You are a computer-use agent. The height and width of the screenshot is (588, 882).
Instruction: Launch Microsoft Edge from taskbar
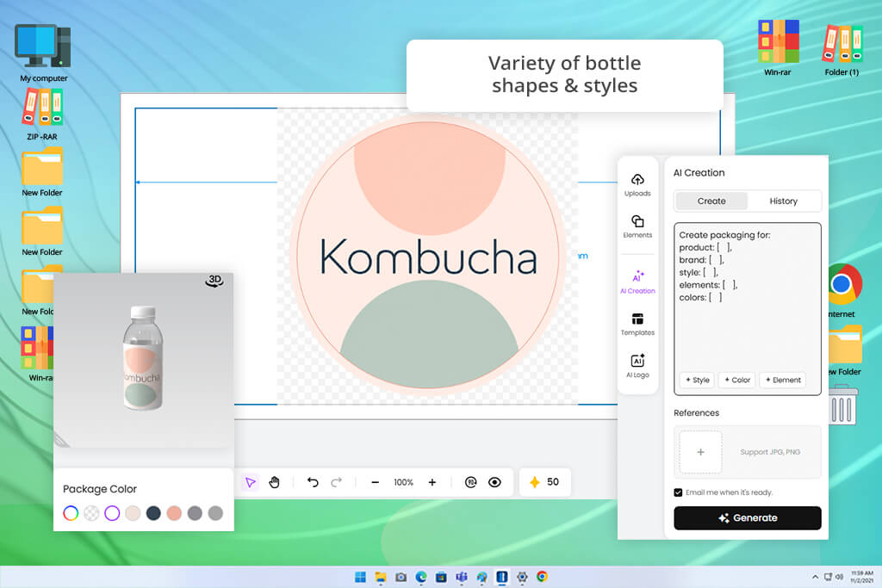[x=421, y=577]
